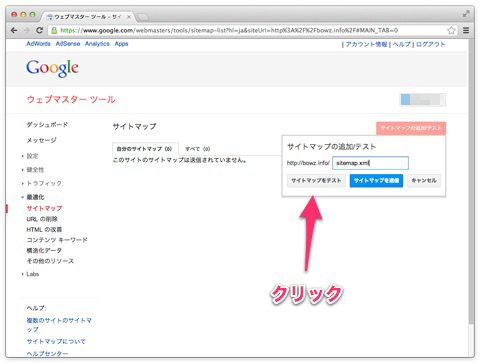Open ヘルプセンター link
Viewport: 480px width, 363px height.
[47, 353]
